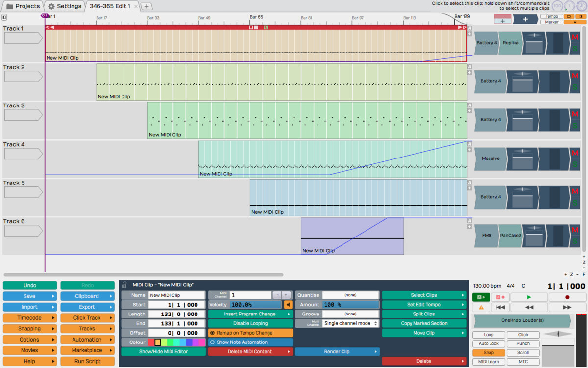Click the velocity speaker icon
The image size is (588, 368).
[288, 305]
